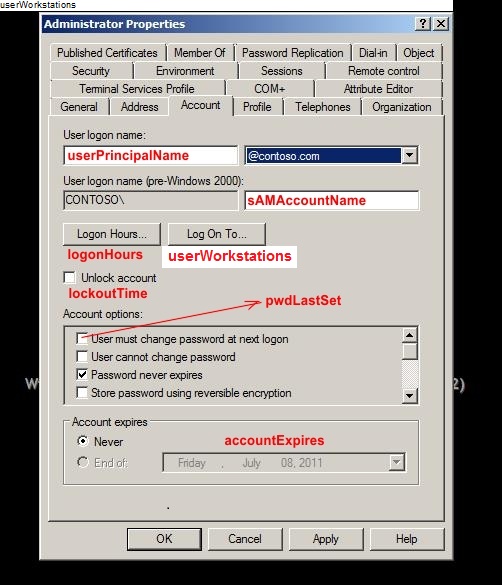
Task: Open the Profile tab
Action: [257, 107]
